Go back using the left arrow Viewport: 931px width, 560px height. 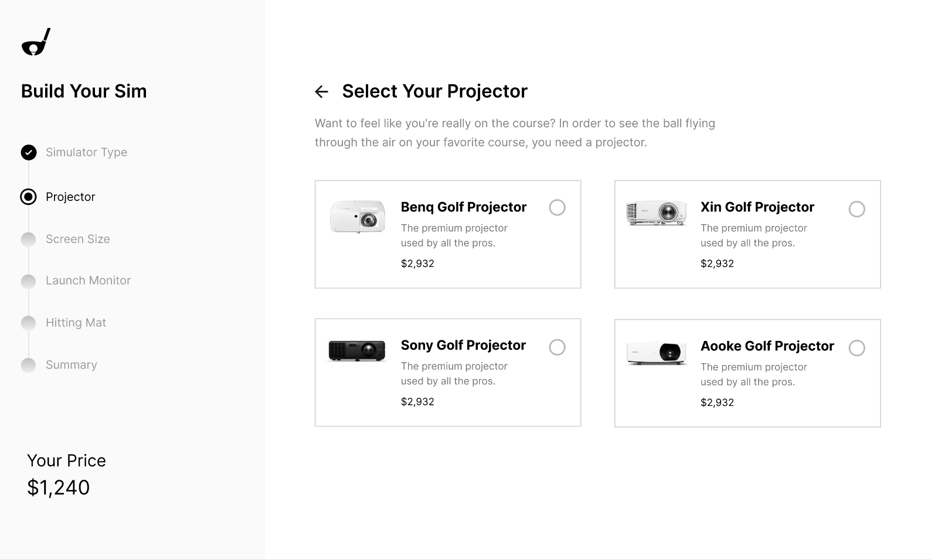[321, 91]
